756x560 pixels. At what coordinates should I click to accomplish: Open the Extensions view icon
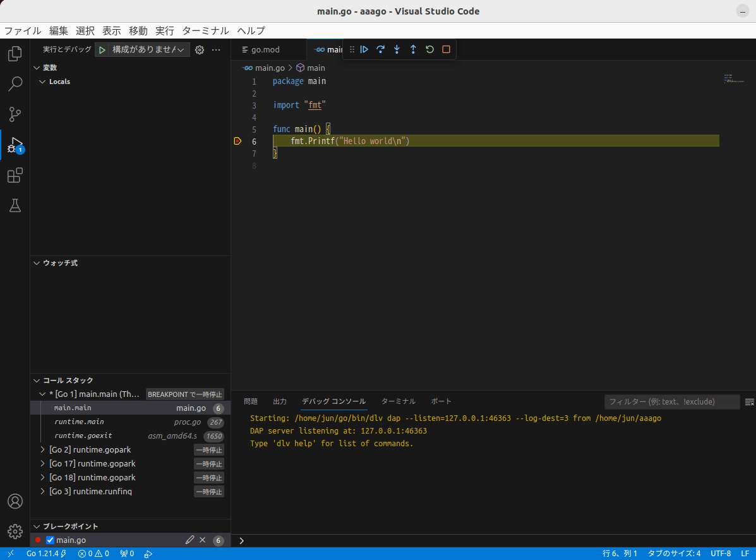[x=15, y=175]
